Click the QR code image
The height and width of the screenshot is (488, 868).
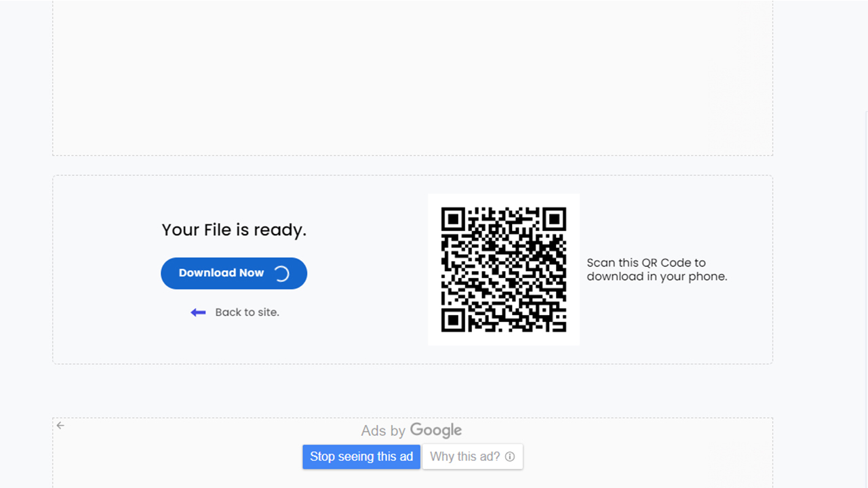(504, 270)
